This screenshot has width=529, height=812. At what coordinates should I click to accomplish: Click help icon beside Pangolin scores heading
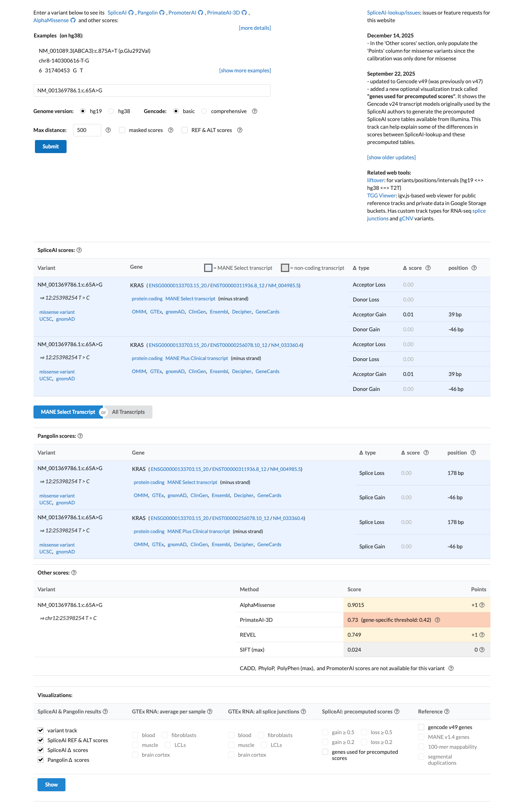[80, 436]
